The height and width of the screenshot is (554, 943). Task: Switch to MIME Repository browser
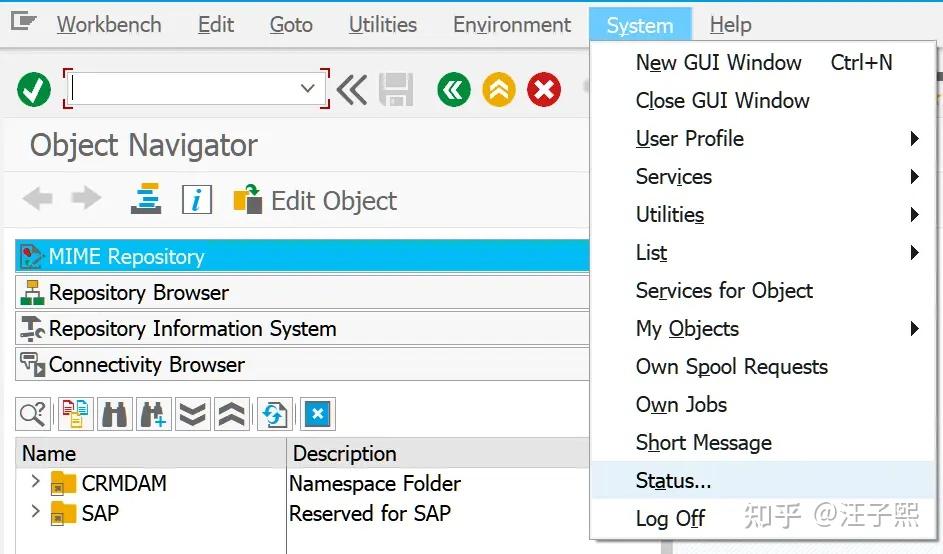click(302, 256)
